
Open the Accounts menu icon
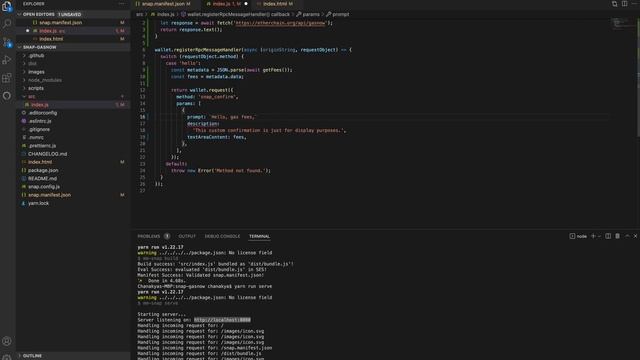pyautogui.click(x=7, y=341)
